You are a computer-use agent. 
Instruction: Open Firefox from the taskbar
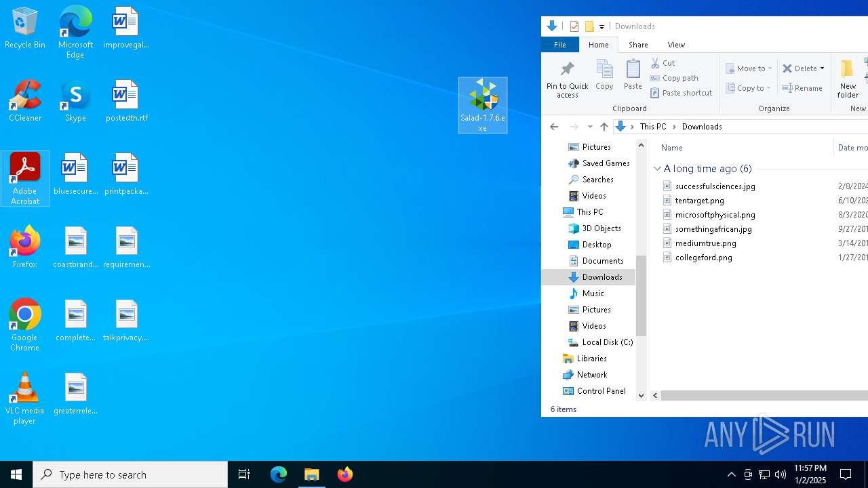(345, 474)
